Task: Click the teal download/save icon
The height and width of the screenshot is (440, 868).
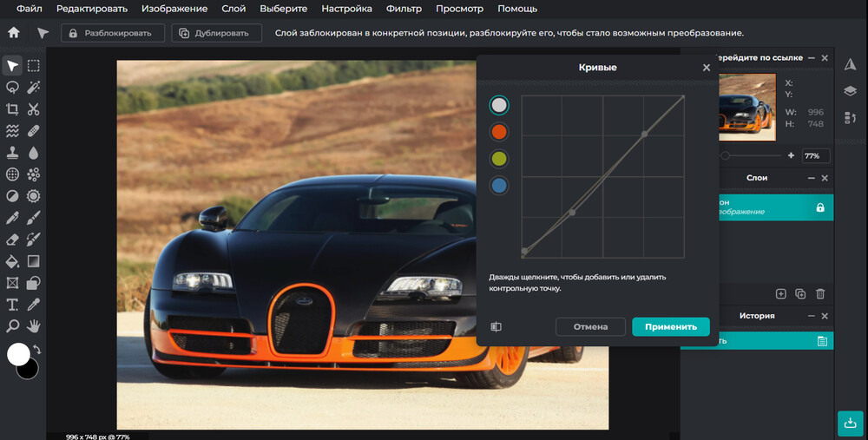Action: pyautogui.click(x=848, y=423)
